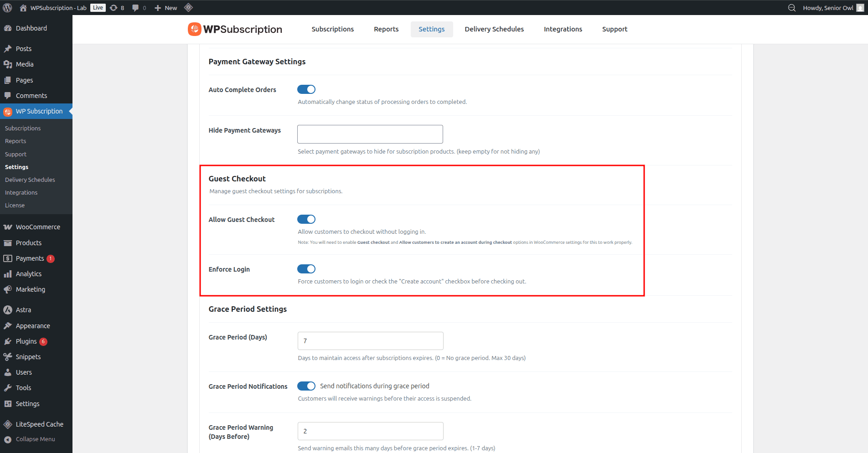Viewport: 868px width, 453px height.
Task: Click the Payments dollar icon
Action: tap(8, 258)
